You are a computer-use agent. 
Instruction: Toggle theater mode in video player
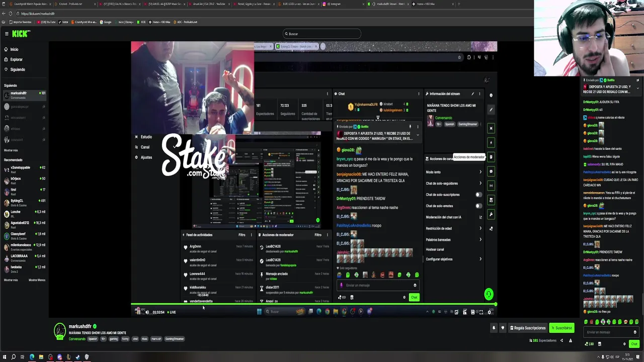click(473, 312)
